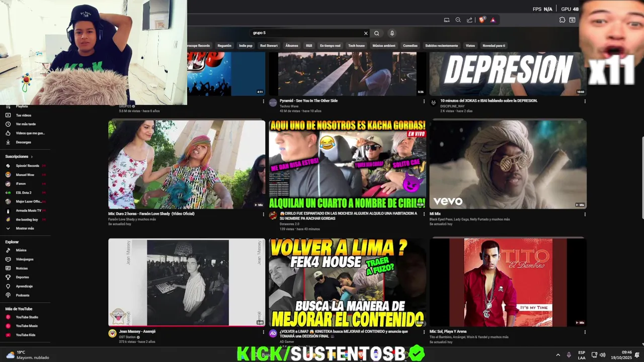Viewport: 644px width, 362px height.
Task: Select the Indie pop filter chip
Action: 246,46
